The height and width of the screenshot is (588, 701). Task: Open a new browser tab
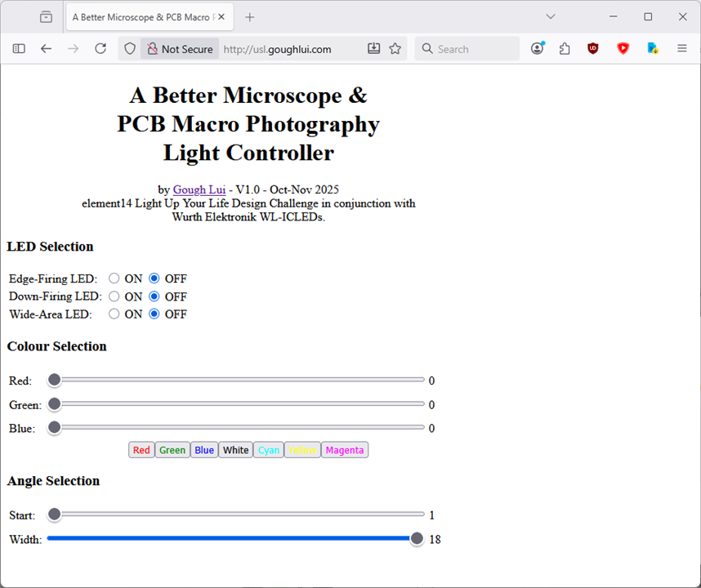point(250,17)
